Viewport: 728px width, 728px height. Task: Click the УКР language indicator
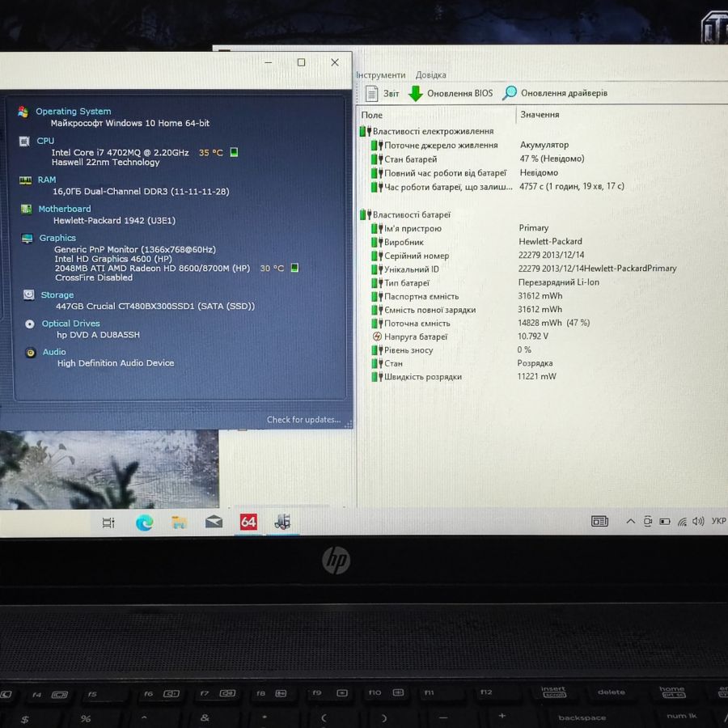719,521
